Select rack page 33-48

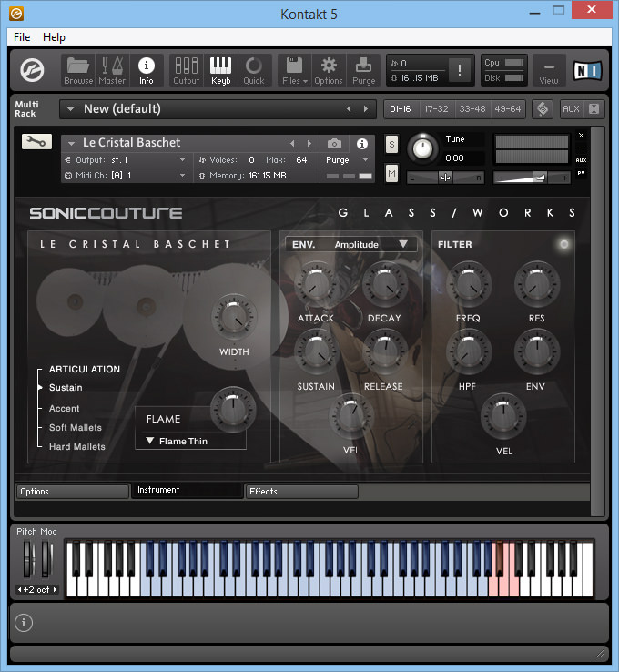(x=472, y=109)
